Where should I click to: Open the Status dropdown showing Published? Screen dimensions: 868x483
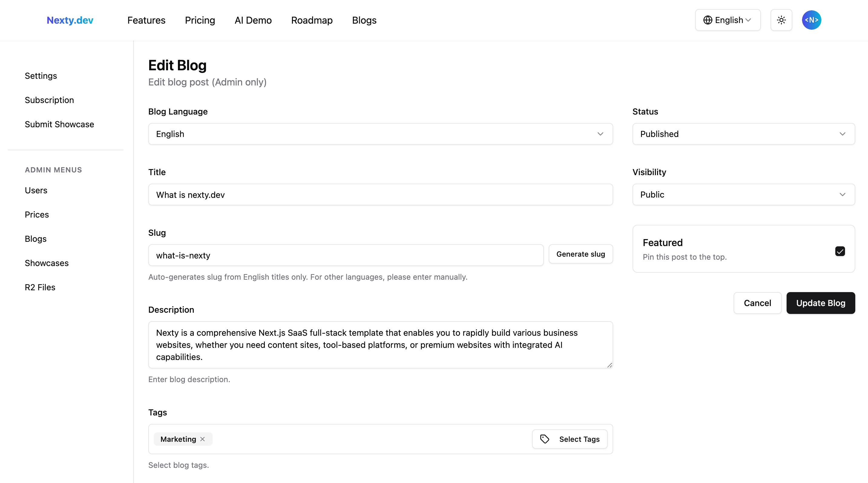[x=743, y=134]
